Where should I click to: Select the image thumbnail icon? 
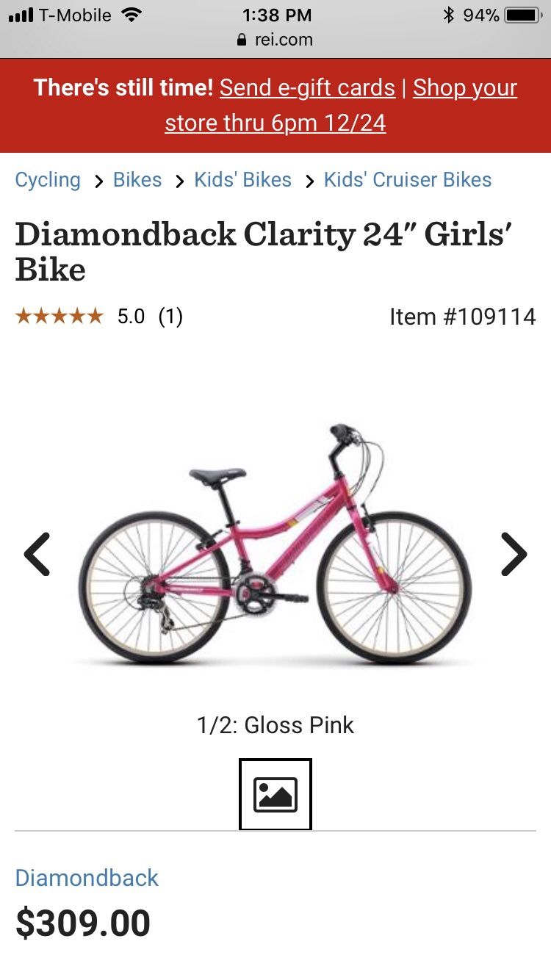point(275,794)
